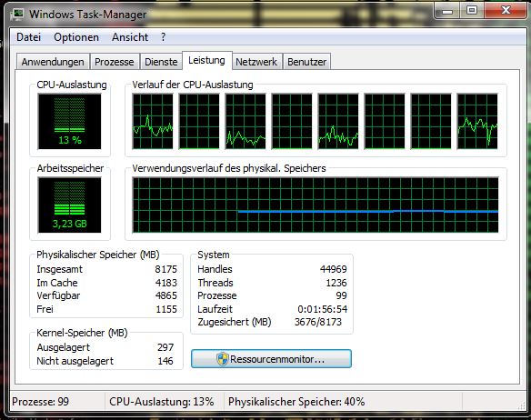Click the status bar text Prozesse: 99
Screen dimensions: 531x420
(x=40, y=402)
